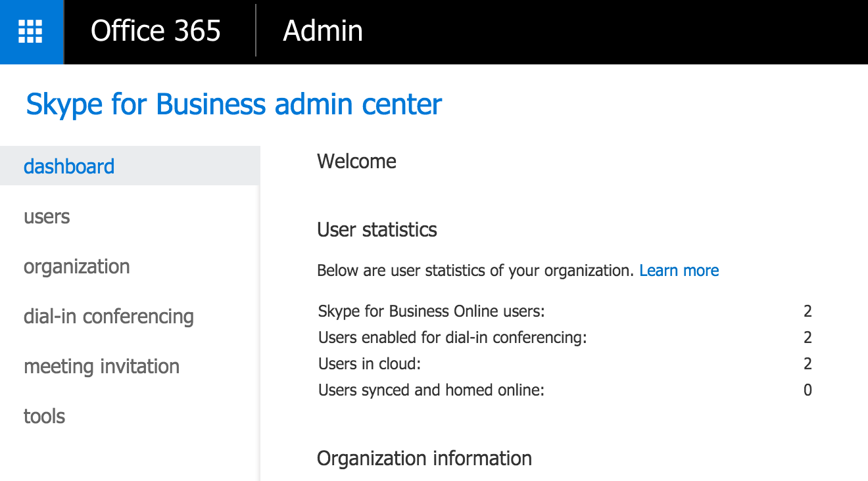The image size is (868, 481).
Task: Open the Office 365 app launcher grid
Action: [x=31, y=32]
